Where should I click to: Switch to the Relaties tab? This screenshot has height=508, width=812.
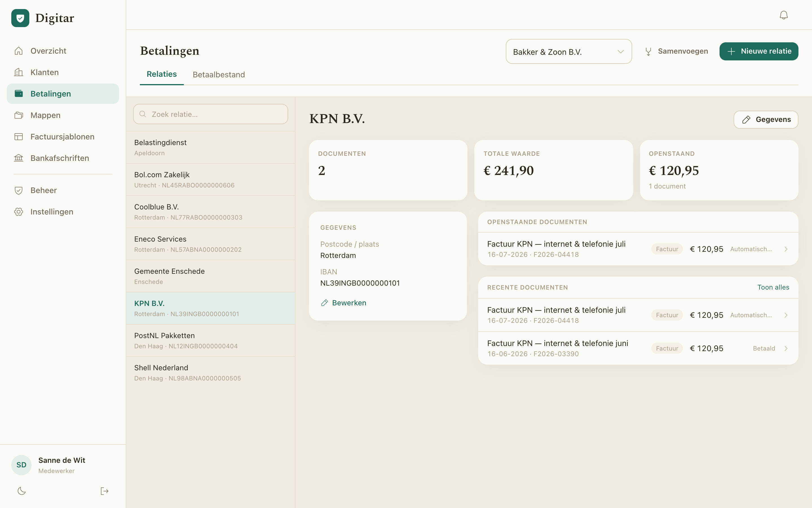point(162,74)
